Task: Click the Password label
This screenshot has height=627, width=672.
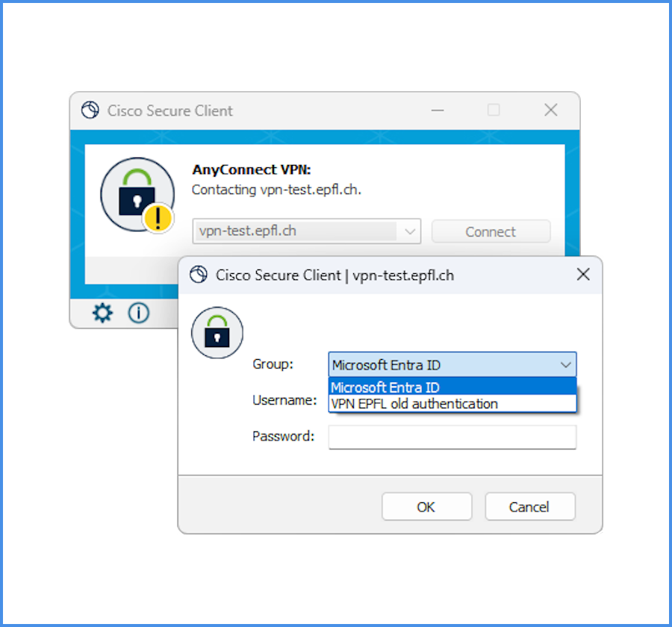Action: coord(283,437)
